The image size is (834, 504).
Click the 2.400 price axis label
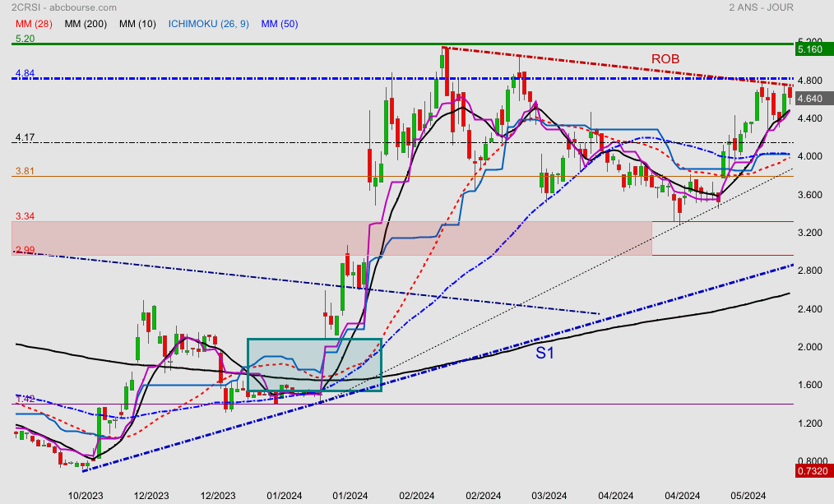(x=810, y=309)
